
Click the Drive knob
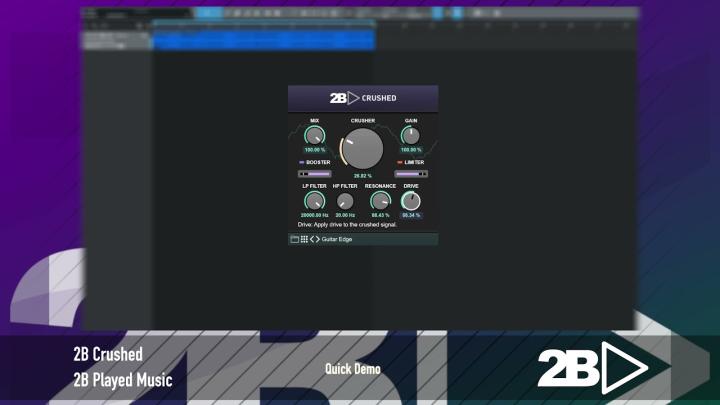click(x=411, y=201)
